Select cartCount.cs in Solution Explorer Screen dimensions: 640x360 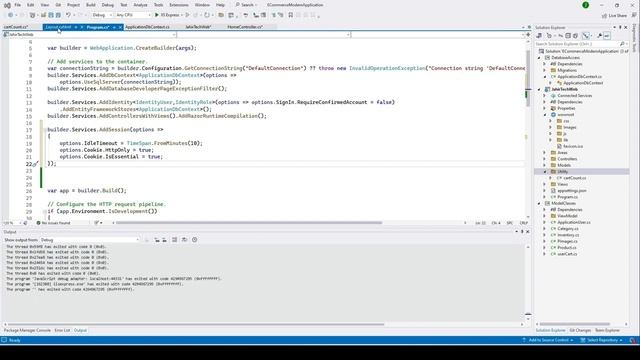[x=574, y=178]
